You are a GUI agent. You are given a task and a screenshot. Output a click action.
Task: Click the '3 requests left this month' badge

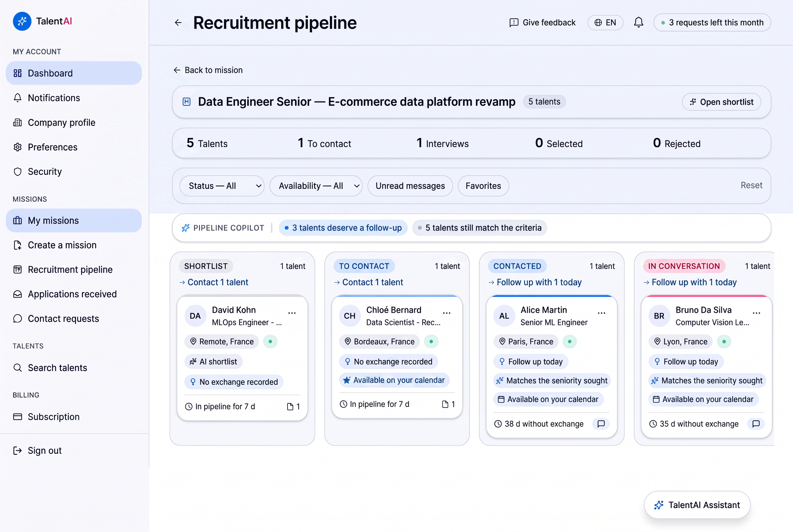(x=712, y=23)
